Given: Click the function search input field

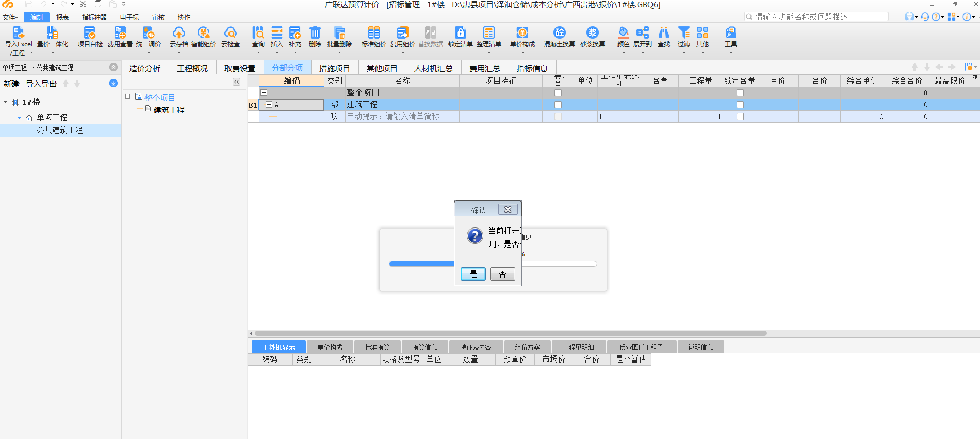Looking at the screenshot, I should click(816, 17).
